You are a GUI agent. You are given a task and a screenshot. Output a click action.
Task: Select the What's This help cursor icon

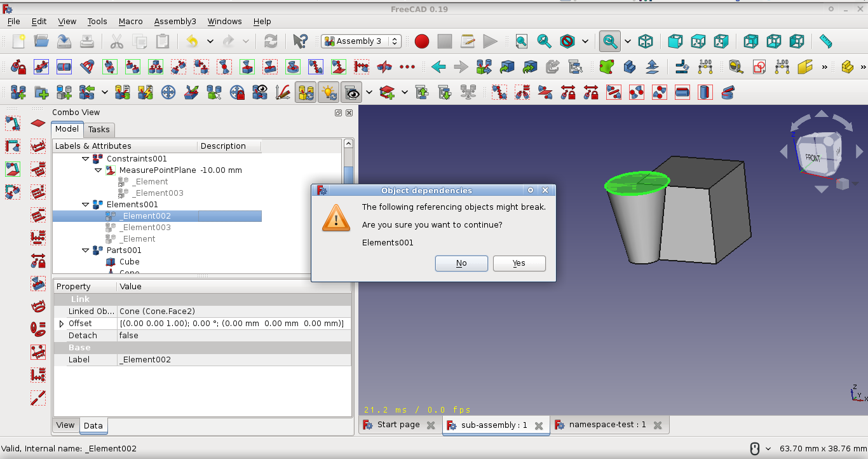tap(300, 41)
